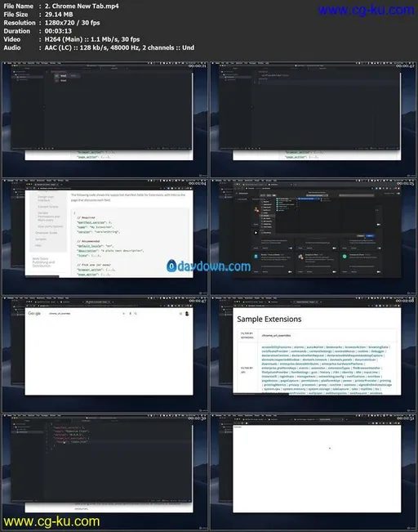418x532 pixels.
Task: Click the 'accessibilityFeatures' API filter link
Action: point(276,347)
